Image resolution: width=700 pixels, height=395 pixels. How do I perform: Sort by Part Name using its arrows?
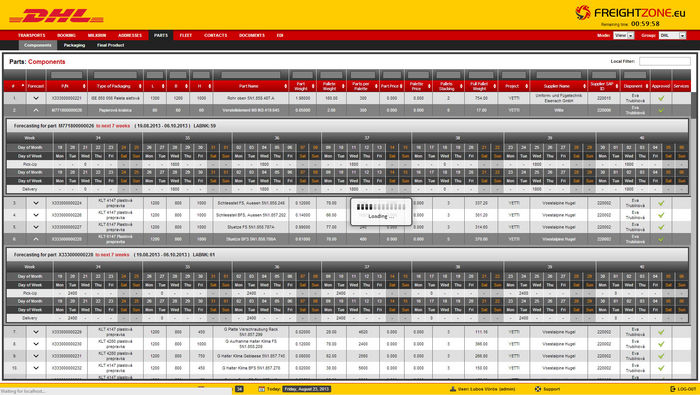[x=286, y=86]
